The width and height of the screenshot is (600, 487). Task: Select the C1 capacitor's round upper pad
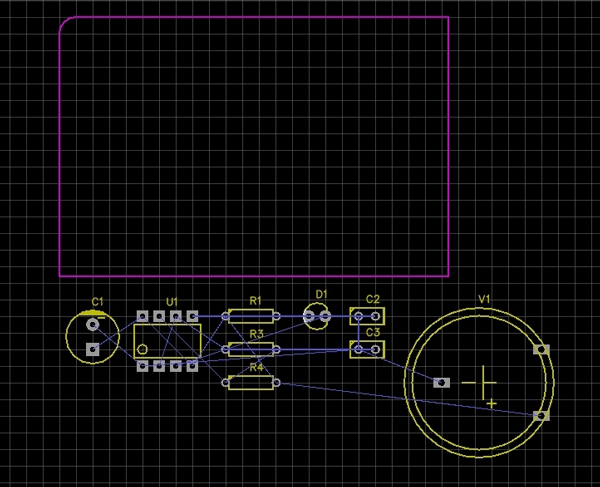coord(93,324)
